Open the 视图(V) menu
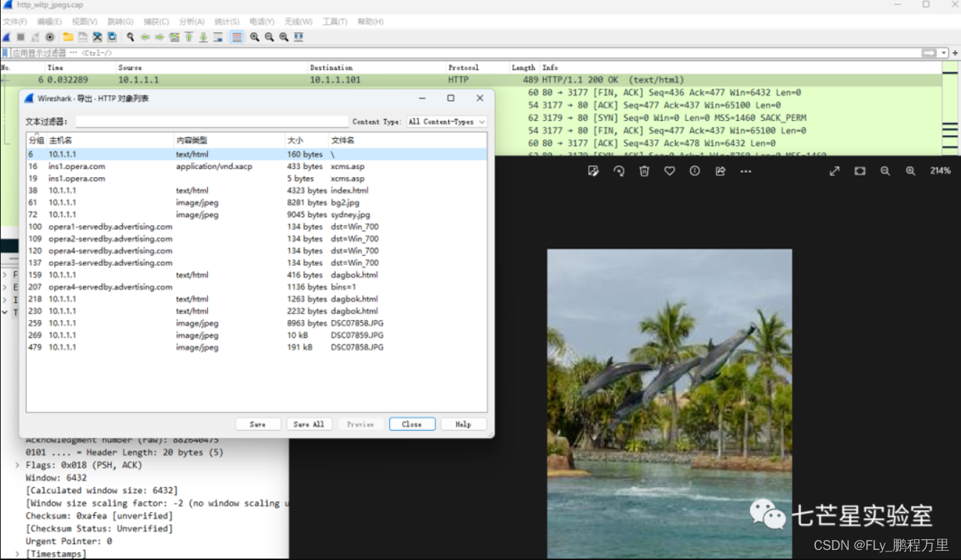Image resolution: width=961 pixels, height=560 pixels. [x=85, y=22]
